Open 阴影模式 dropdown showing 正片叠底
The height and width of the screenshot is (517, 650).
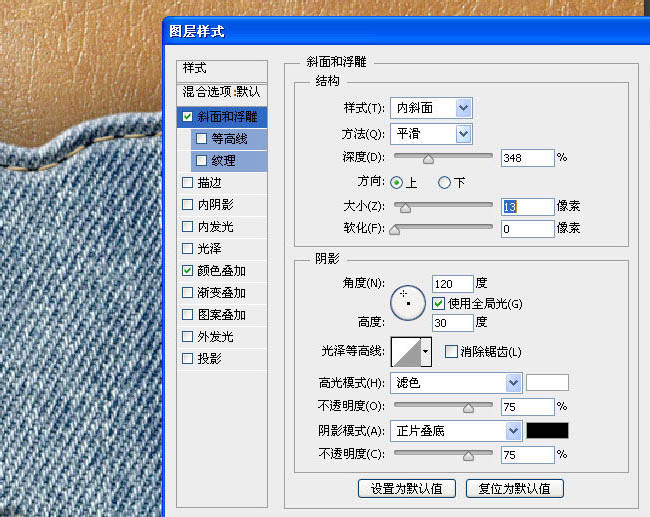click(456, 431)
